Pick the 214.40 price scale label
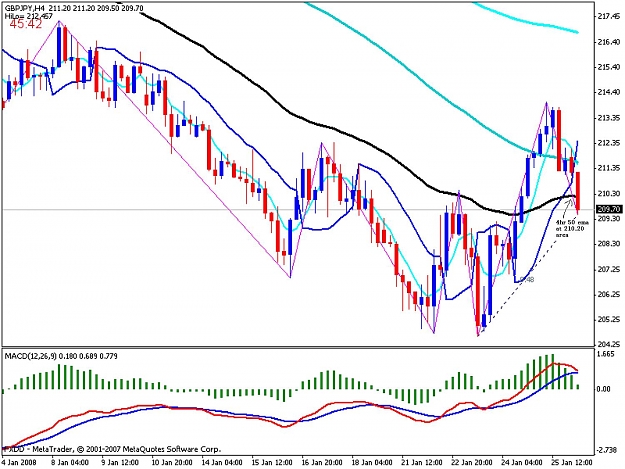Viewport: 625px width, 469px height. (x=609, y=92)
